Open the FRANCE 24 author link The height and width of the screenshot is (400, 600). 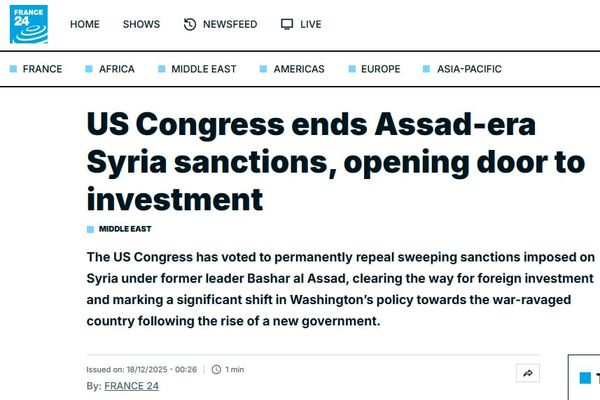pos(131,385)
